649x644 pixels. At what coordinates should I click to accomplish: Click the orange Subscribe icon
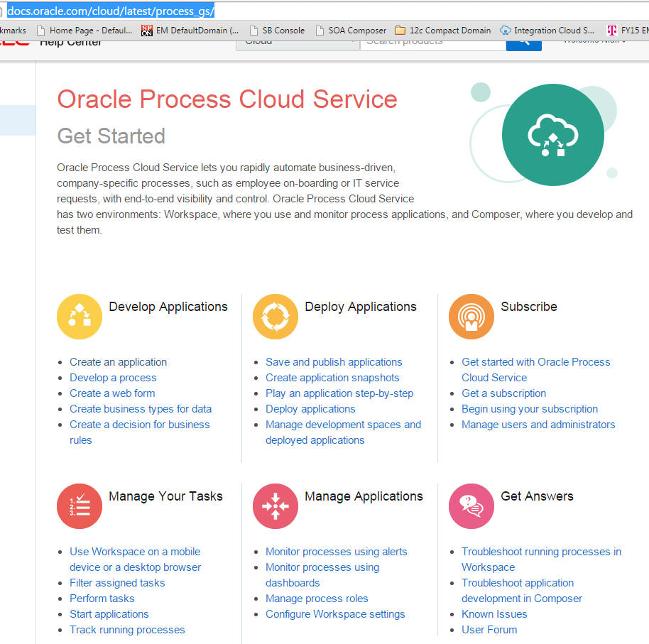471,317
